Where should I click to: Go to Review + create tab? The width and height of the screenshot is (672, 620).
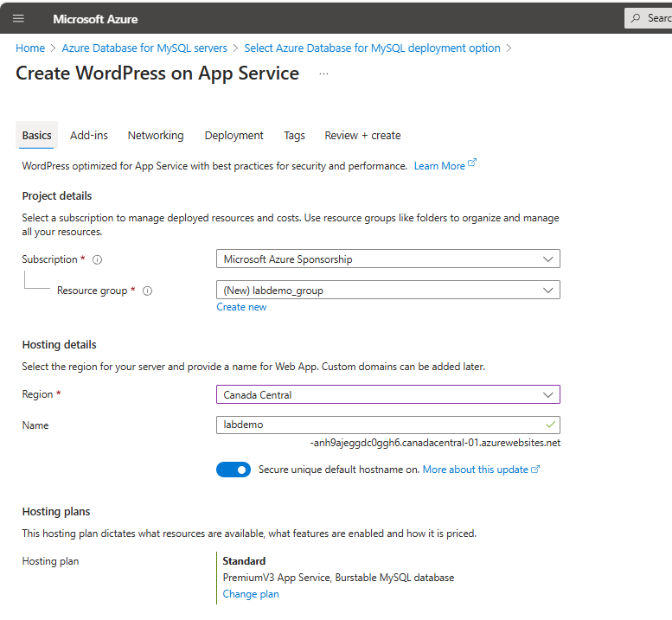[x=362, y=136]
